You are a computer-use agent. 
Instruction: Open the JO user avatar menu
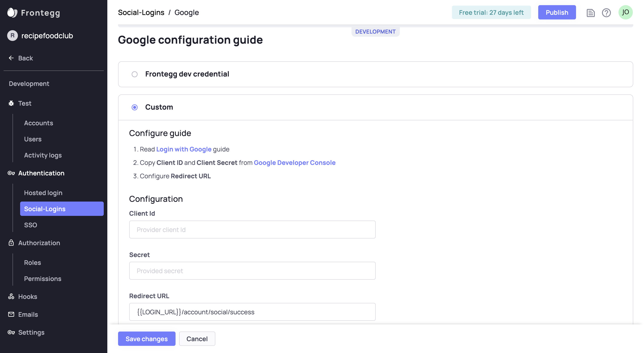pyautogui.click(x=625, y=12)
